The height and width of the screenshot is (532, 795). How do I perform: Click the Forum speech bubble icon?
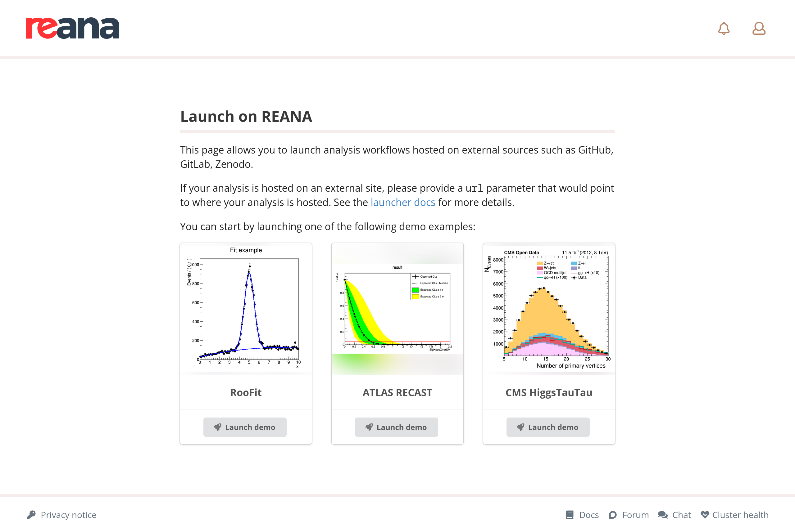pyautogui.click(x=613, y=515)
